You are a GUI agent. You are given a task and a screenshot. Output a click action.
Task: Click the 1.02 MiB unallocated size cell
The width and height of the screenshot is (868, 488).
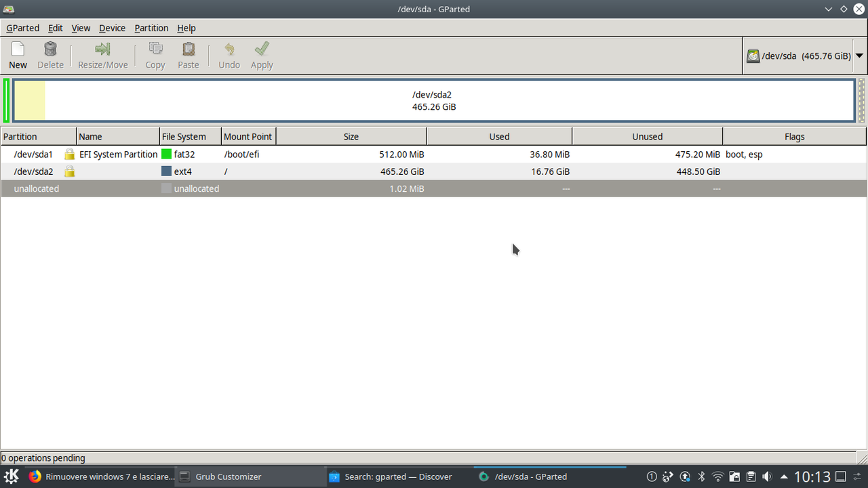pyautogui.click(x=407, y=188)
